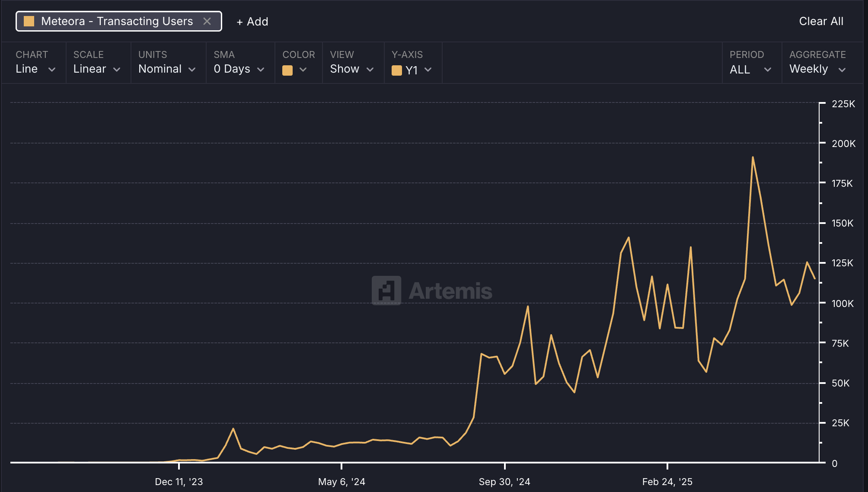Click the Artemis watermark logo icon
868x492 pixels.
(x=386, y=291)
